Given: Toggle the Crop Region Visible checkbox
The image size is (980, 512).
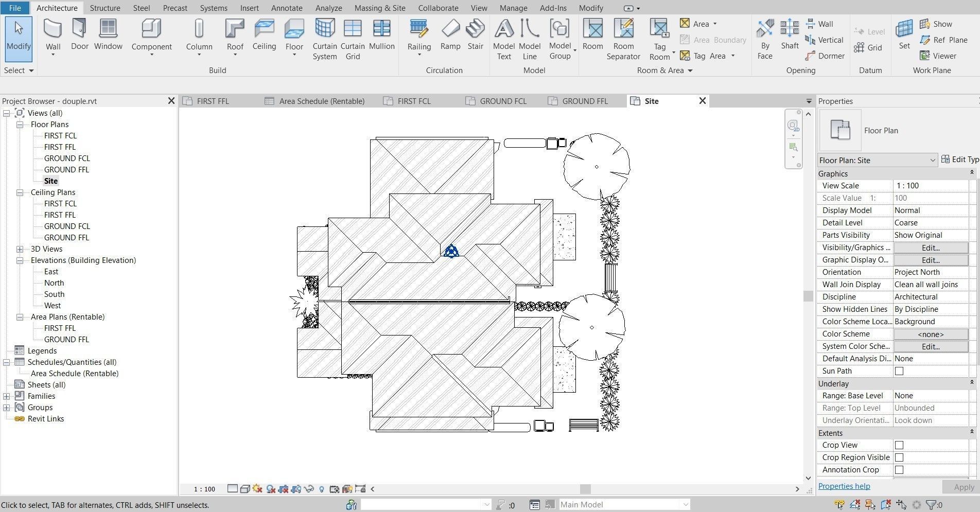Looking at the screenshot, I should point(899,457).
